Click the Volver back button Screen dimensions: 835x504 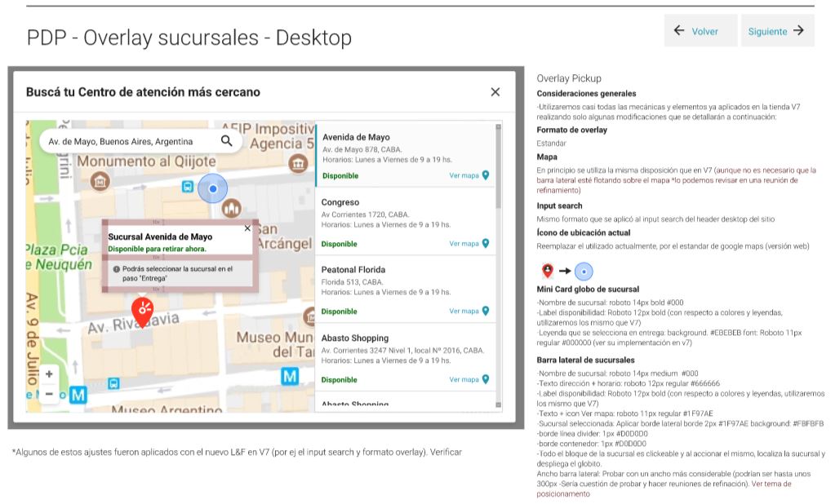click(x=700, y=31)
